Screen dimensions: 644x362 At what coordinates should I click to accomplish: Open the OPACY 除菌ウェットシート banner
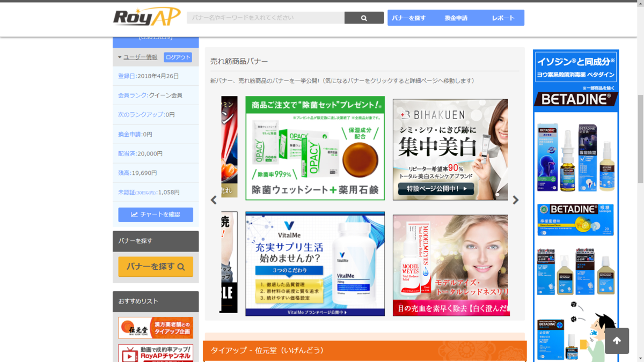click(x=315, y=148)
